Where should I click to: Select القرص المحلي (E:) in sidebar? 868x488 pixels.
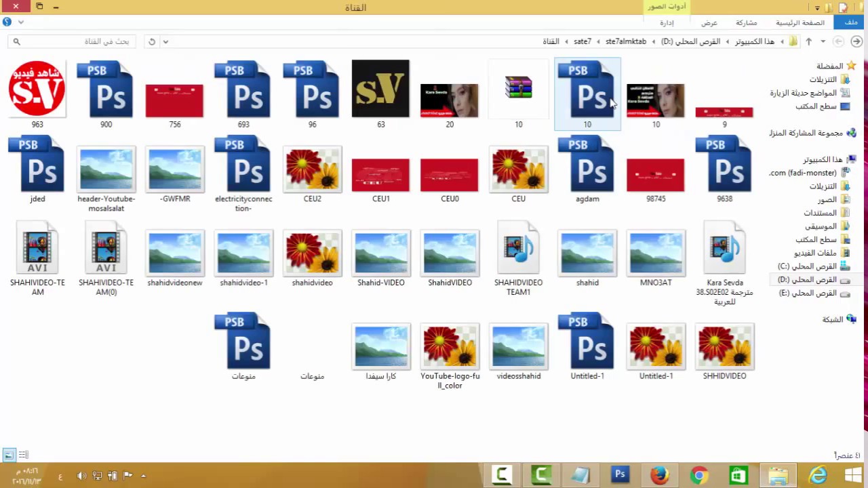pos(814,293)
